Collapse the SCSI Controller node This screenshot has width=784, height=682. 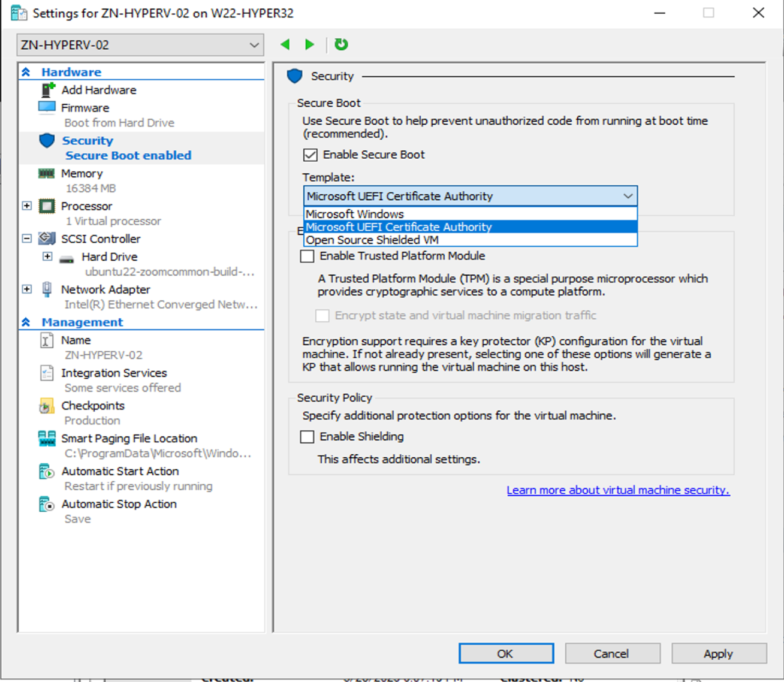pyautogui.click(x=27, y=239)
